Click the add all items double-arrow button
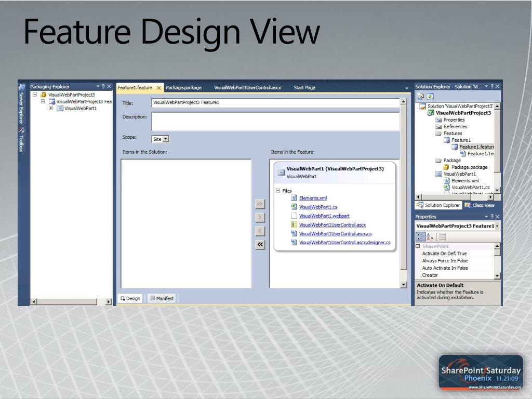 pyautogui.click(x=260, y=204)
